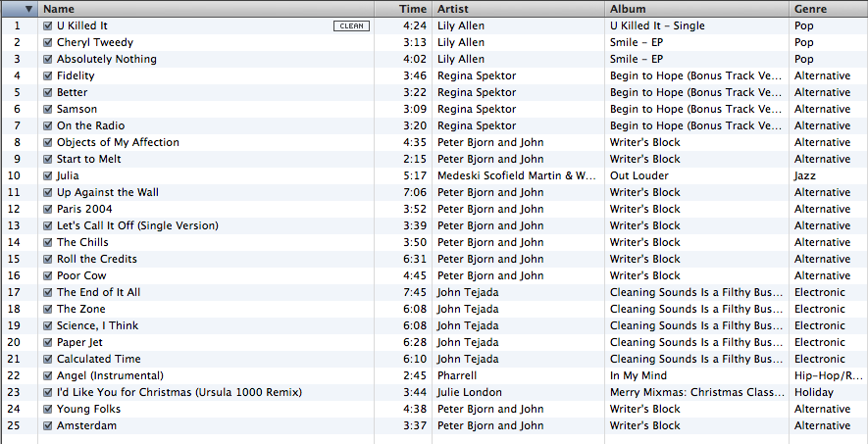Click the Hip-Hop genre cell for Angel
868x444 pixels.
point(829,375)
